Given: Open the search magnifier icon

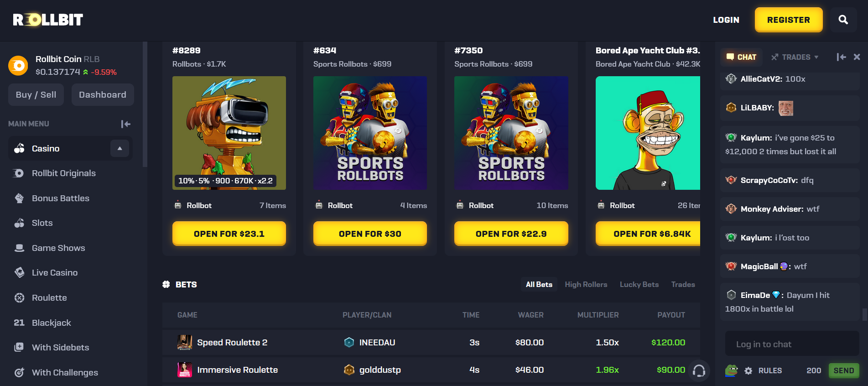Looking at the screenshot, I should (x=843, y=20).
